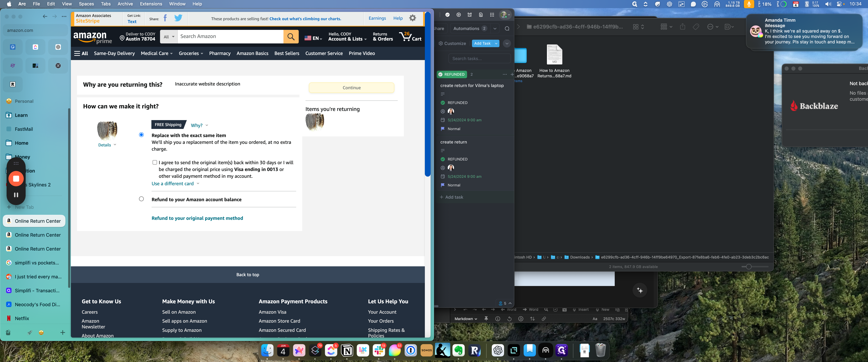Share via the Twitter bird icon

[178, 18]
